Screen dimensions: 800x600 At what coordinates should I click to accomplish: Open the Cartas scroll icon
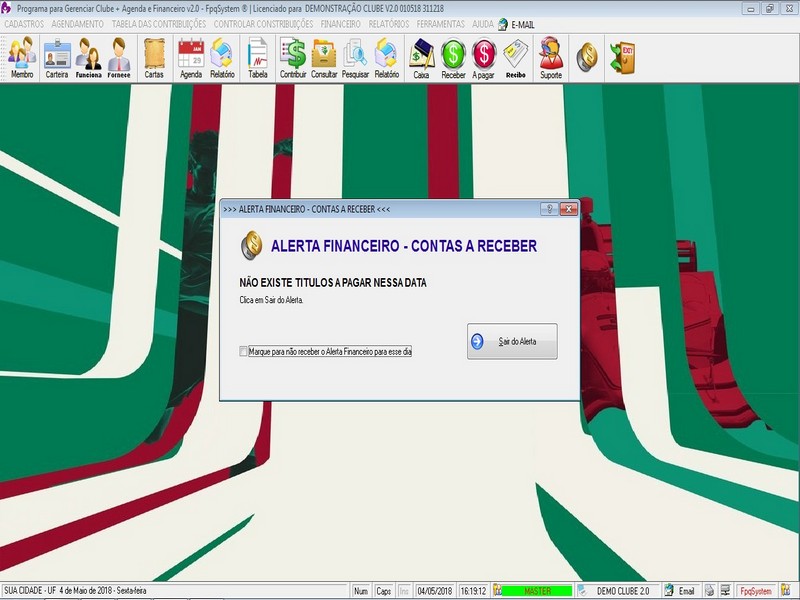154,58
